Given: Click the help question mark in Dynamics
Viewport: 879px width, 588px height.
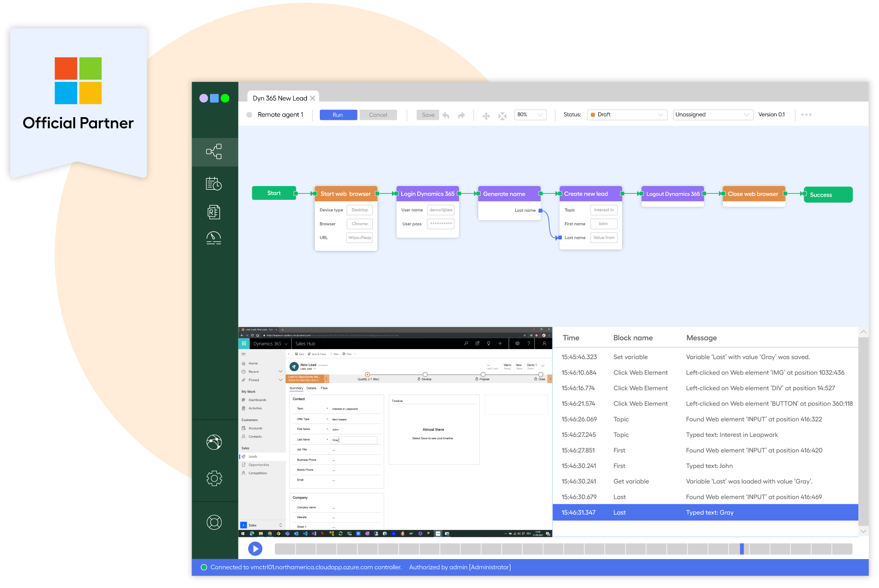Looking at the screenshot, I should click(x=528, y=344).
